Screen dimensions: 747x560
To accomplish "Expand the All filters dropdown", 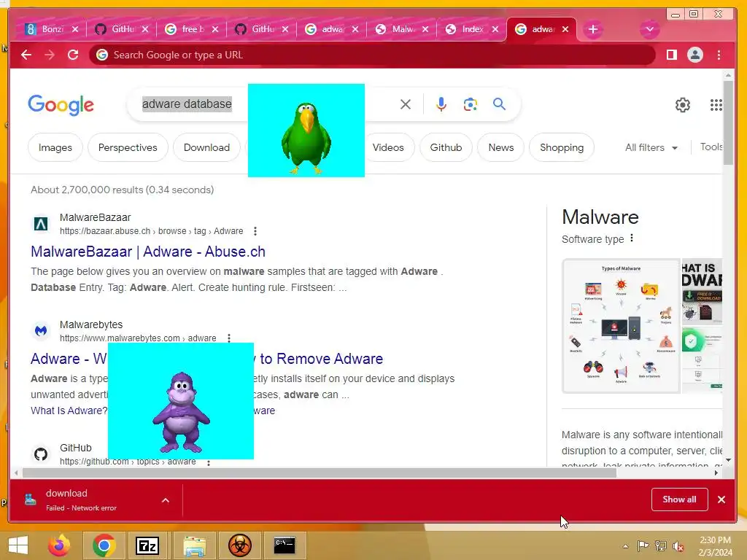I will 651,147.
